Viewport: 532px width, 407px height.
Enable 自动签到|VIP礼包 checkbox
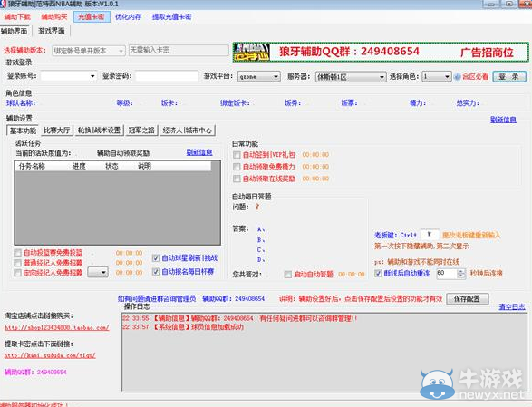[x=237, y=155]
